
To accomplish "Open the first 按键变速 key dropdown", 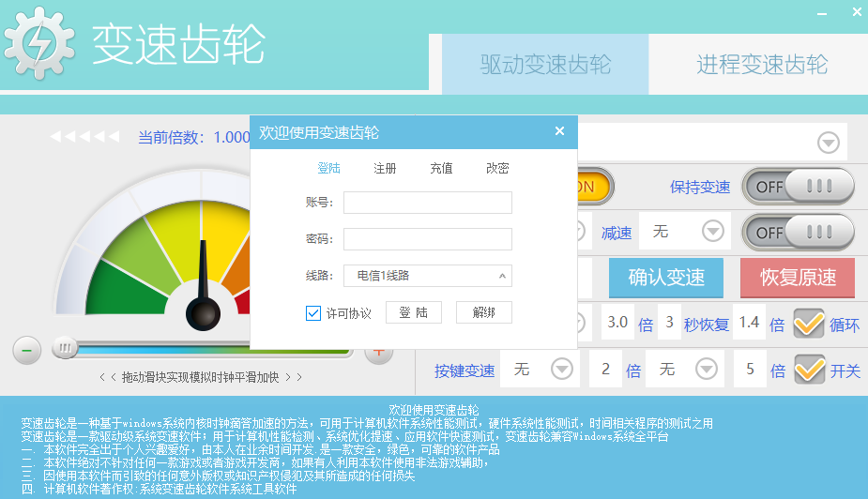I will tap(562, 369).
